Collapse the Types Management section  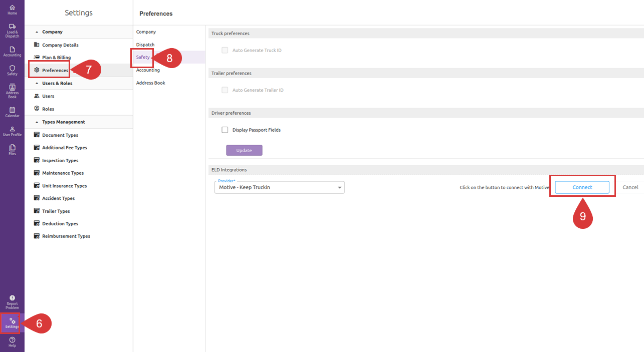click(37, 122)
